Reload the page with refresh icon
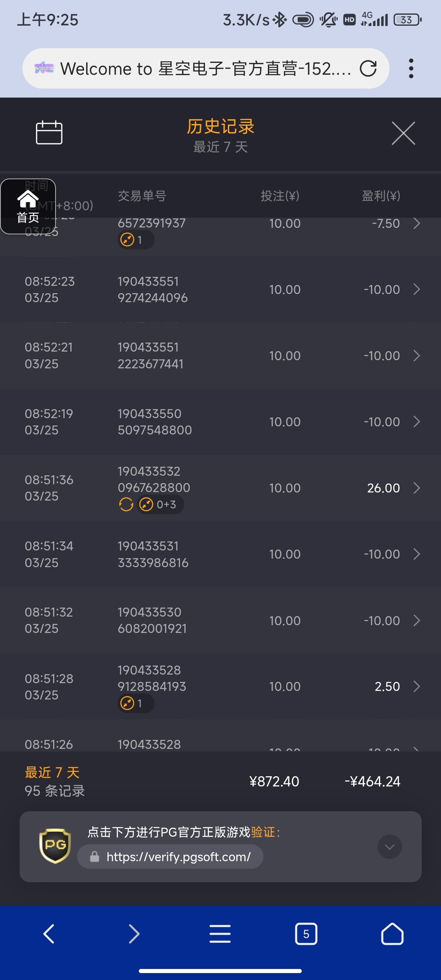This screenshot has height=980, width=441. tap(368, 69)
